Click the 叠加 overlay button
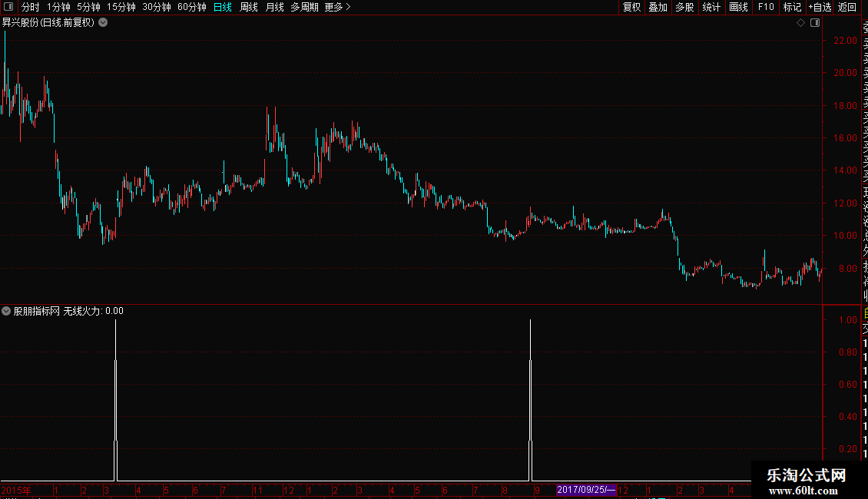868x499 pixels. point(658,7)
